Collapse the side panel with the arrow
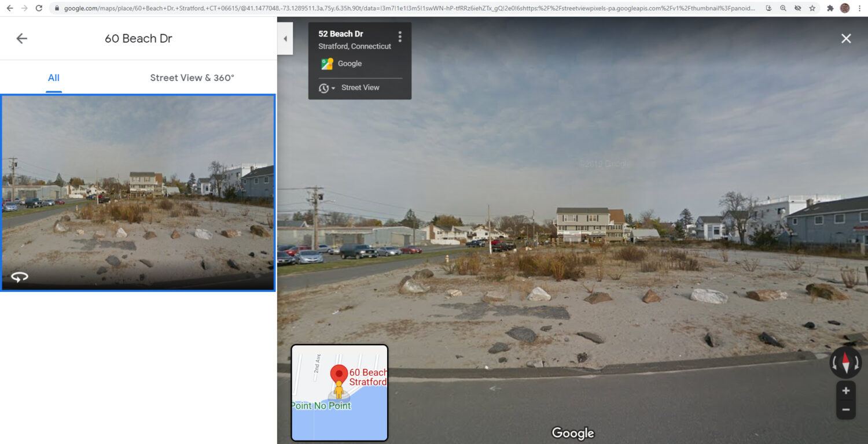Screen dimensions: 868x444 tap(285, 39)
